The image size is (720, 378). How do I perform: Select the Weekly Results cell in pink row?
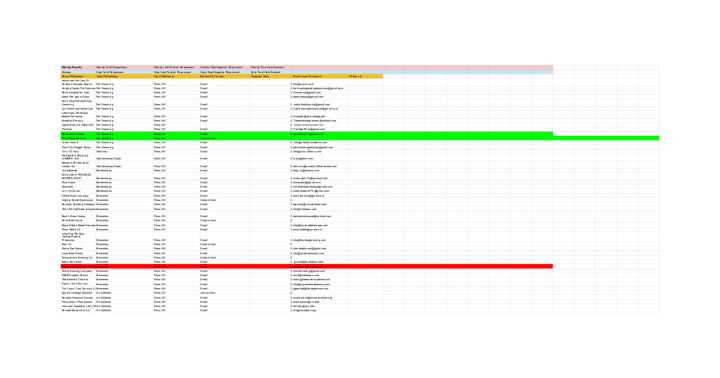click(x=78, y=68)
